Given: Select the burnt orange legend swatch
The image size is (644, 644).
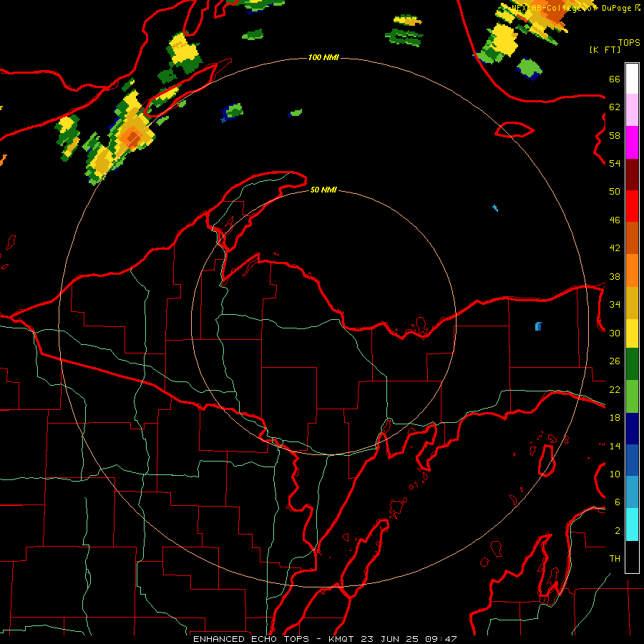Looking at the screenshot, I should (x=632, y=238).
